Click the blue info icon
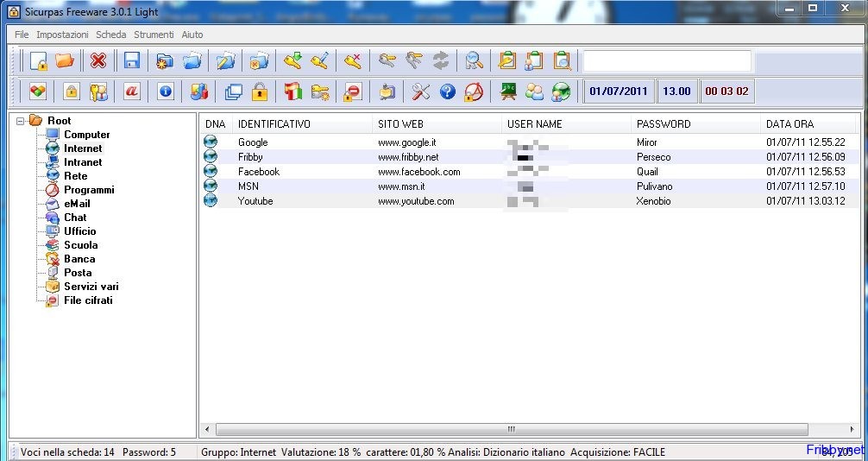 click(x=165, y=92)
